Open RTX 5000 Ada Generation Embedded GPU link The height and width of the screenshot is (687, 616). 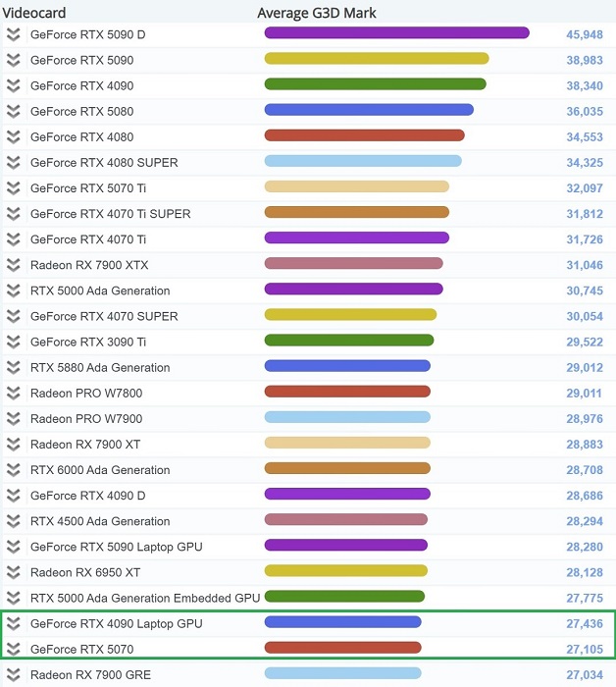pos(145,598)
